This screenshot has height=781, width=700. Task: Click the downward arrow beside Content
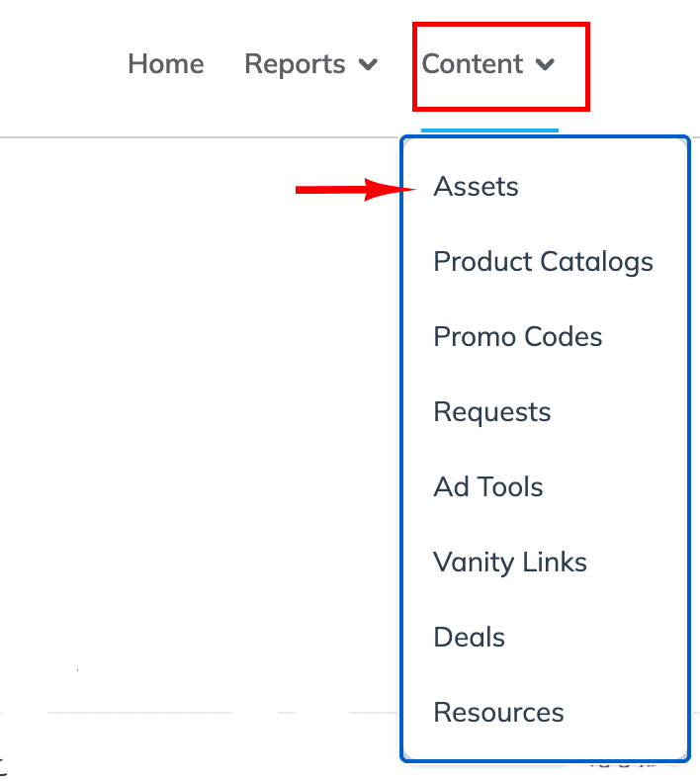point(545,65)
